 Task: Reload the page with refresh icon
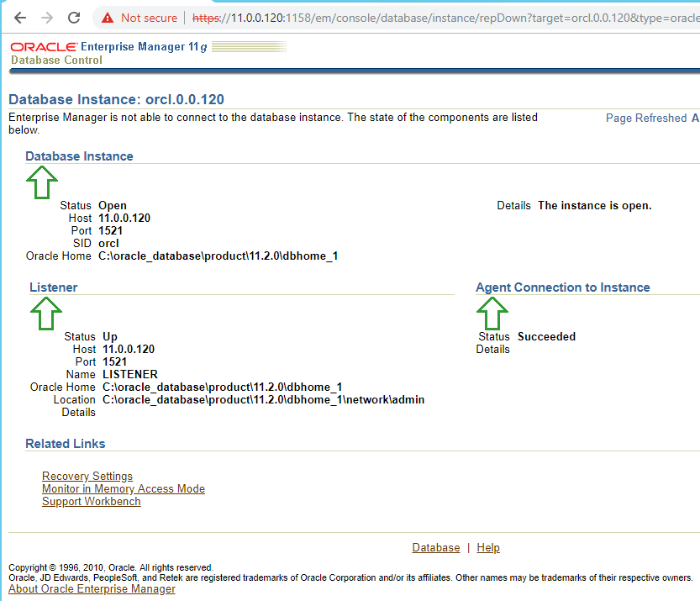pos(74,18)
